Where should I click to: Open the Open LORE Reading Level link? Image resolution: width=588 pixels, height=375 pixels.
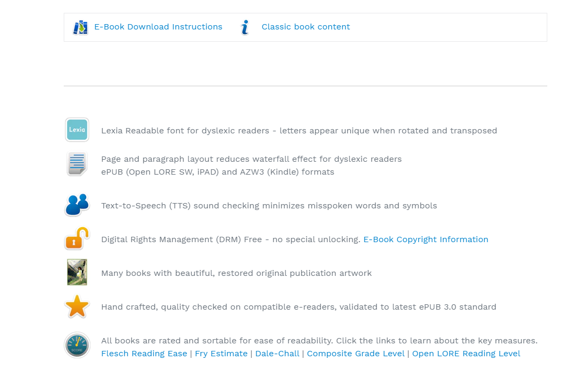pyautogui.click(x=466, y=354)
